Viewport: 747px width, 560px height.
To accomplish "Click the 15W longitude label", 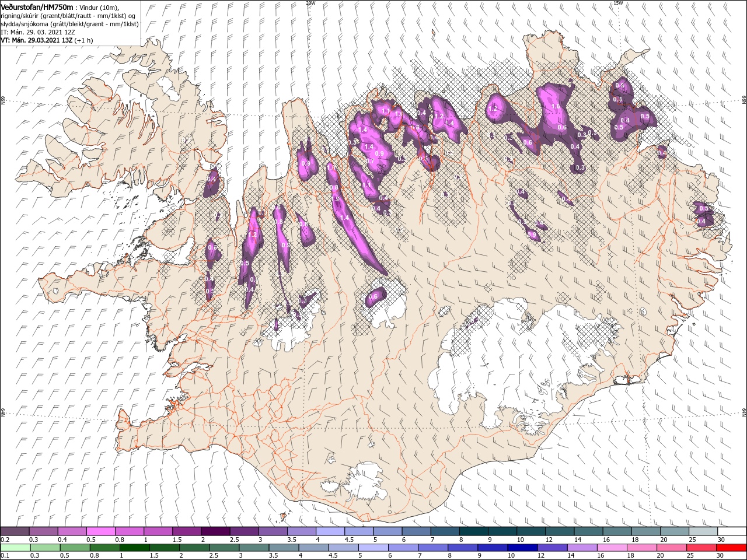I will (617, 3).
